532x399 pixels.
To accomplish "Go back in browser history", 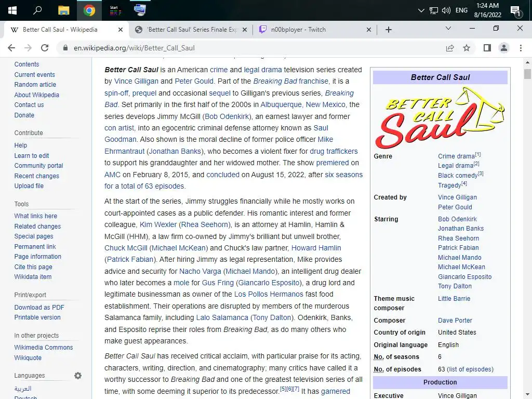I will point(11,48).
